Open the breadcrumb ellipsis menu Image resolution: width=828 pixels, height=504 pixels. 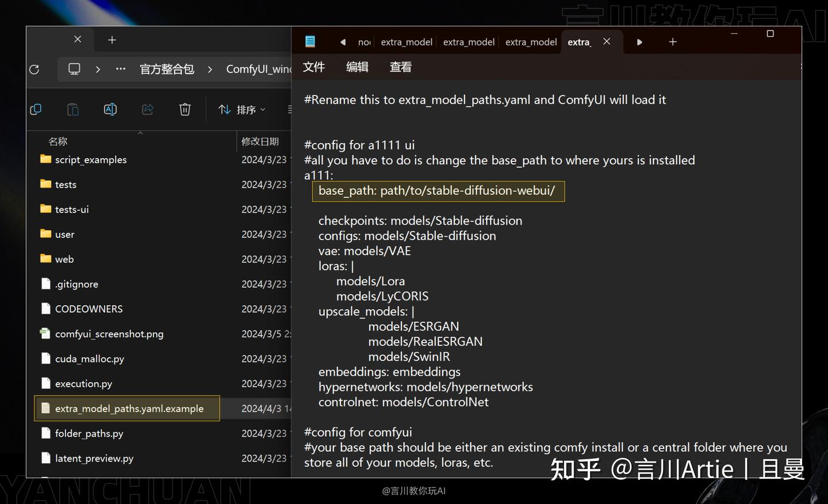point(120,68)
